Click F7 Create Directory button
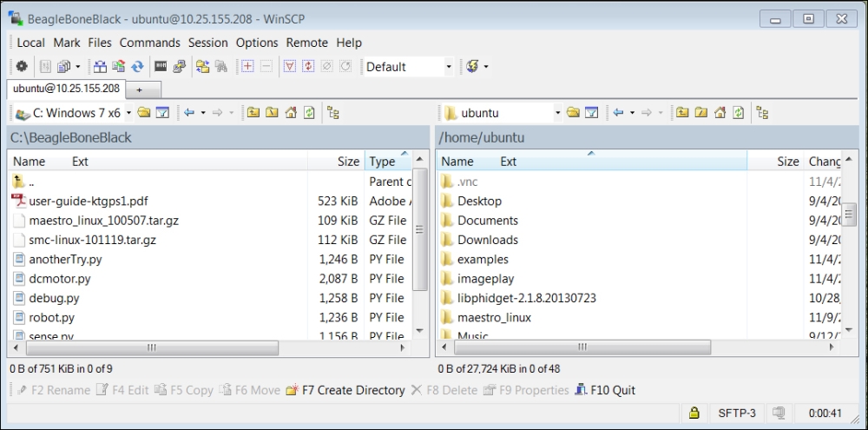The height and width of the screenshot is (430, 868). (x=345, y=390)
